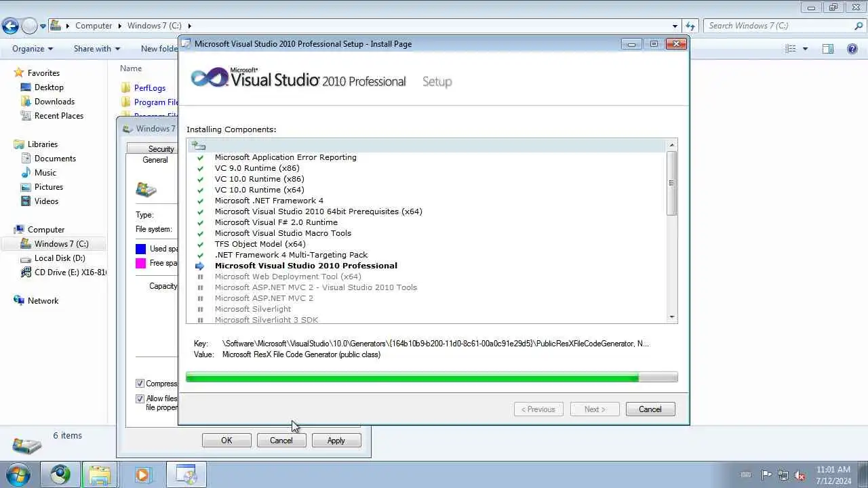Select Local Disk (D:) in sidebar
Viewport: 868px width, 488px height.
[60, 258]
